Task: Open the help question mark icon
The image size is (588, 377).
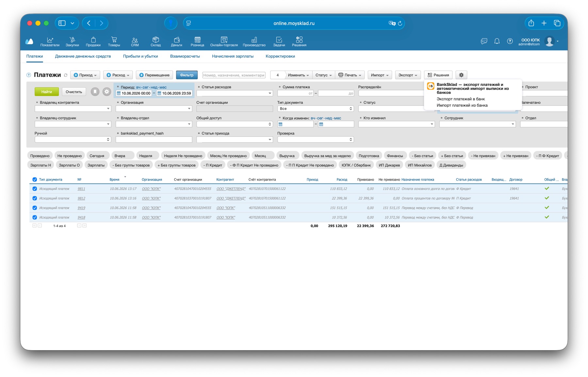Action: point(510,41)
